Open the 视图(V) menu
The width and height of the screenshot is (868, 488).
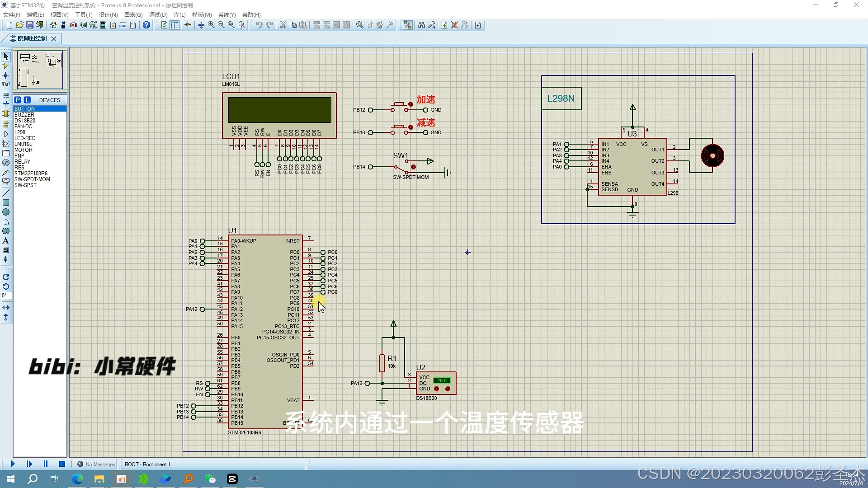pyautogui.click(x=59, y=15)
